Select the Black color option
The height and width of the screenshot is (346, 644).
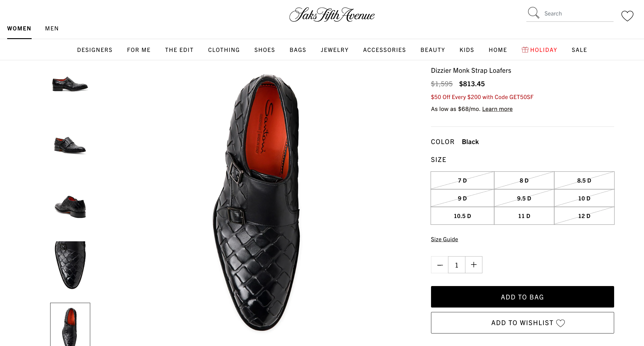point(470,142)
